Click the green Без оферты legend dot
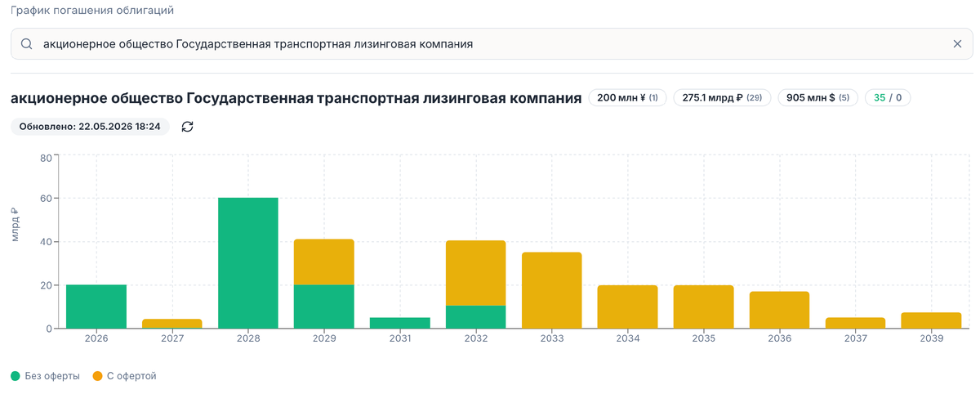 tap(16, 376)
